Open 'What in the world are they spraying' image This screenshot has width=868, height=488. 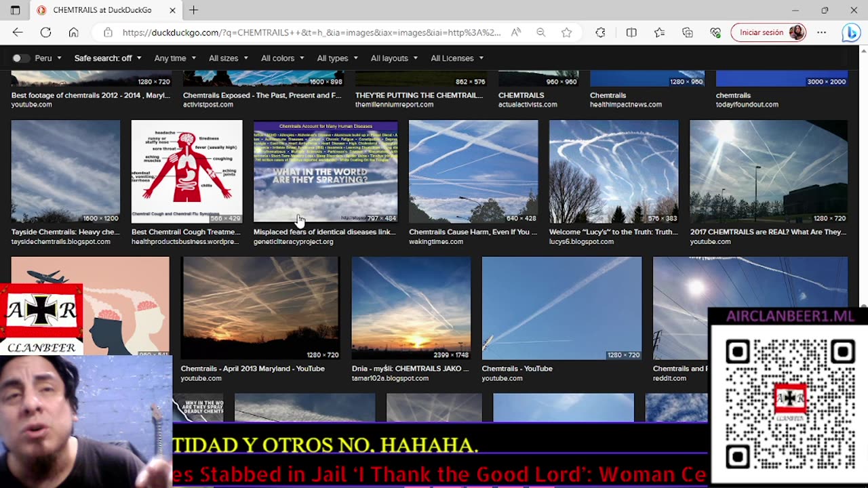[325, 171]
